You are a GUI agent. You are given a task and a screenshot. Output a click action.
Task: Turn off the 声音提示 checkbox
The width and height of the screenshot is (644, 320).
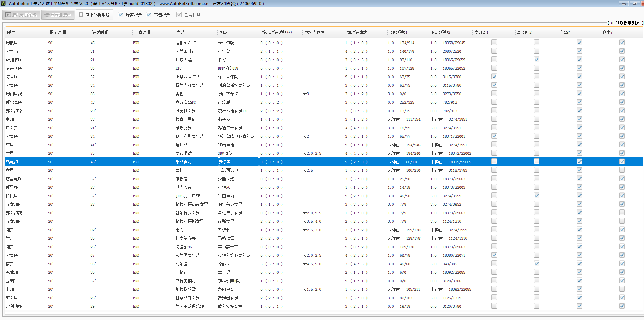(149, 15)
